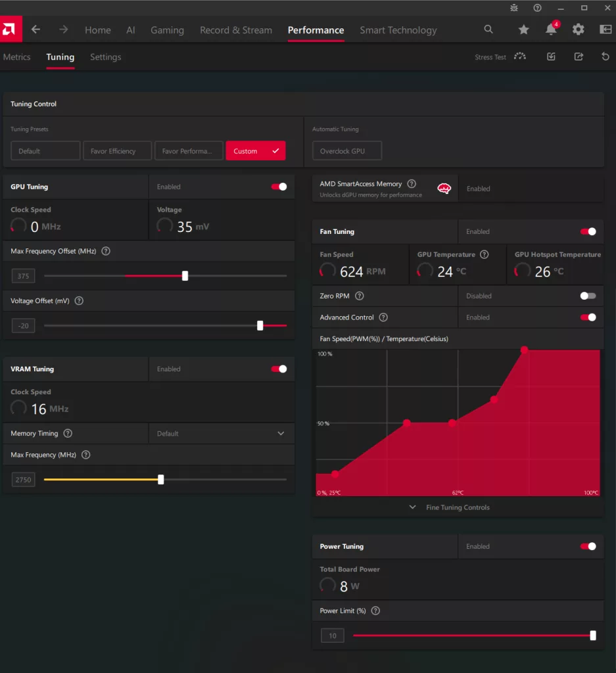Select the Performance tab
This screenshot has width=616, height=673.
[x=316, y=30]
